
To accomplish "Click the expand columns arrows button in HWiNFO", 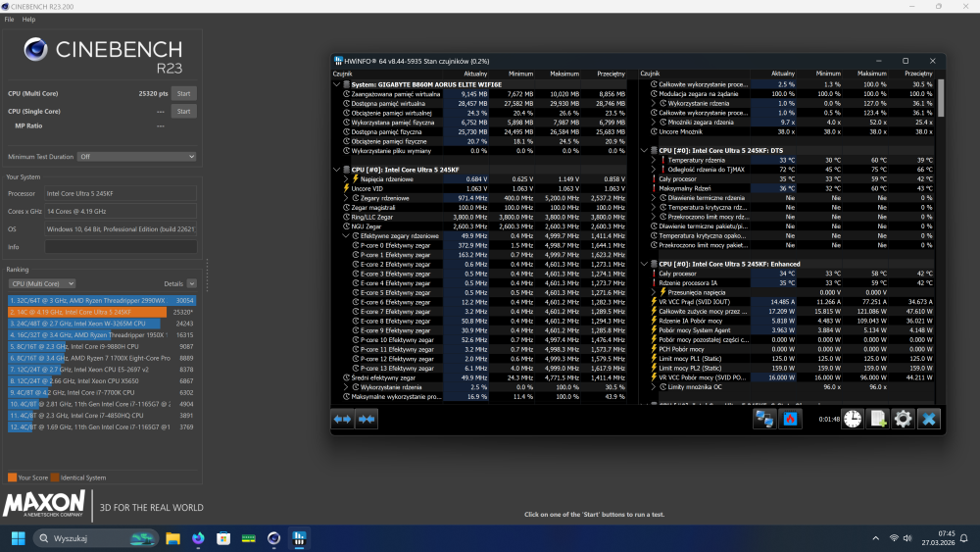I will point(342,419).
